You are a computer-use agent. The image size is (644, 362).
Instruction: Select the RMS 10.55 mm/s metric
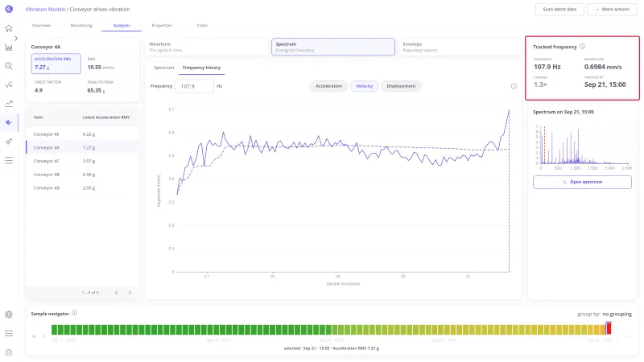[101, 64]
